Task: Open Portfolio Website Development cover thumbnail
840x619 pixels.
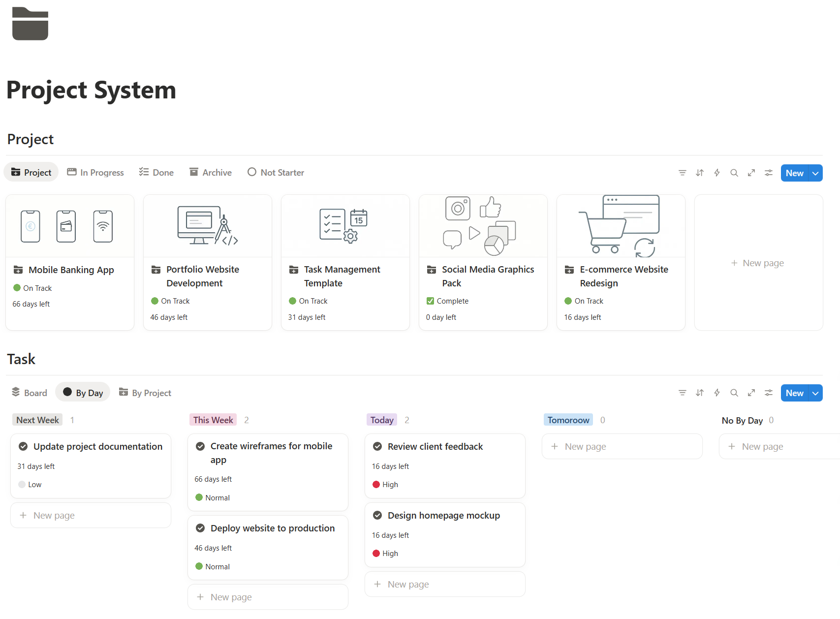Action: 208,226
